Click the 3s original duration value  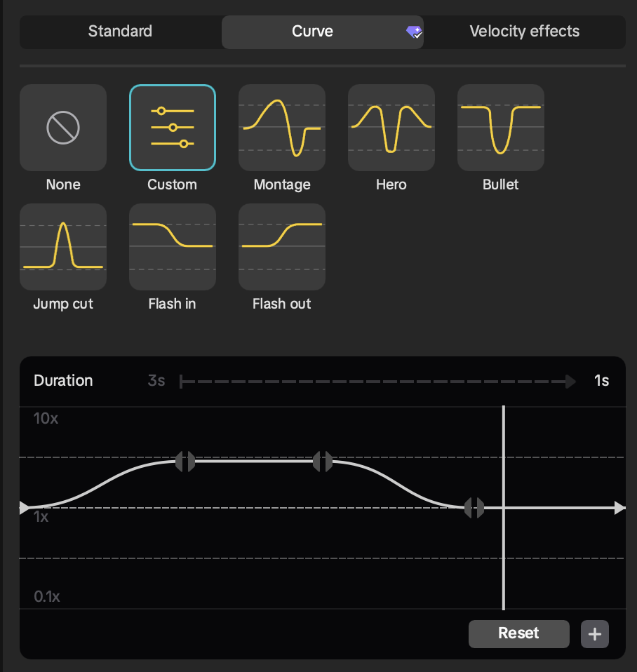coord(156,381)
